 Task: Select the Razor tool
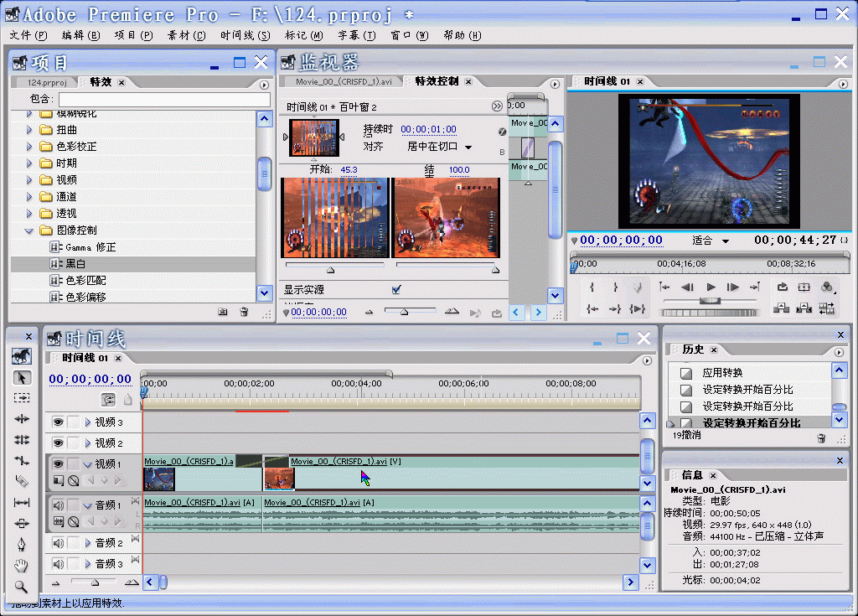[x=21, y=481]
